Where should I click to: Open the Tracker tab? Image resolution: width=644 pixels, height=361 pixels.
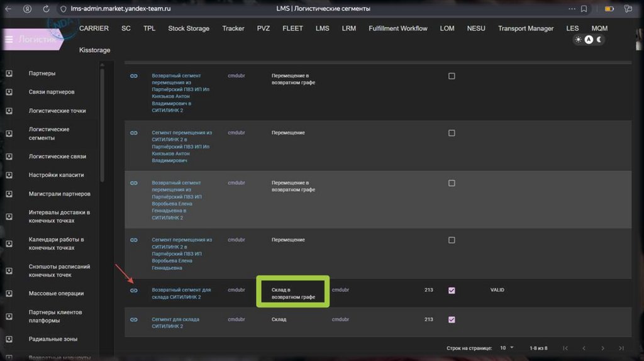click(x=233, y=28)
